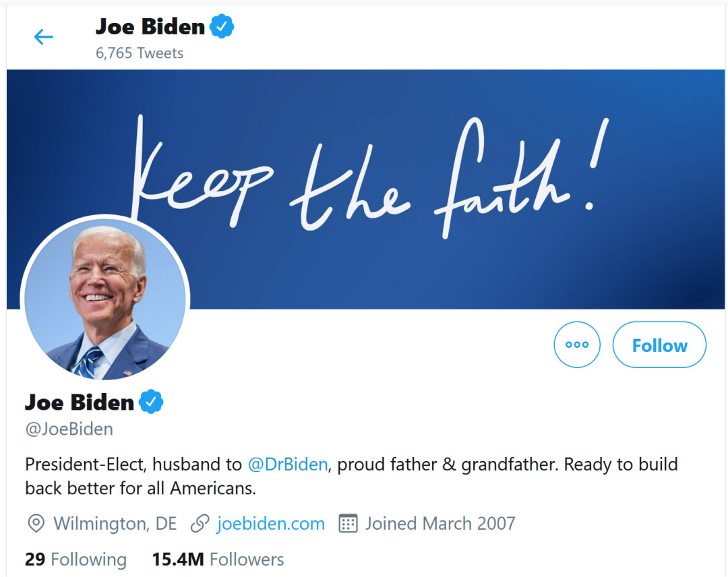Click the 'Wilmington, DE' location text

pyautogui.click(x=115, y=524)
